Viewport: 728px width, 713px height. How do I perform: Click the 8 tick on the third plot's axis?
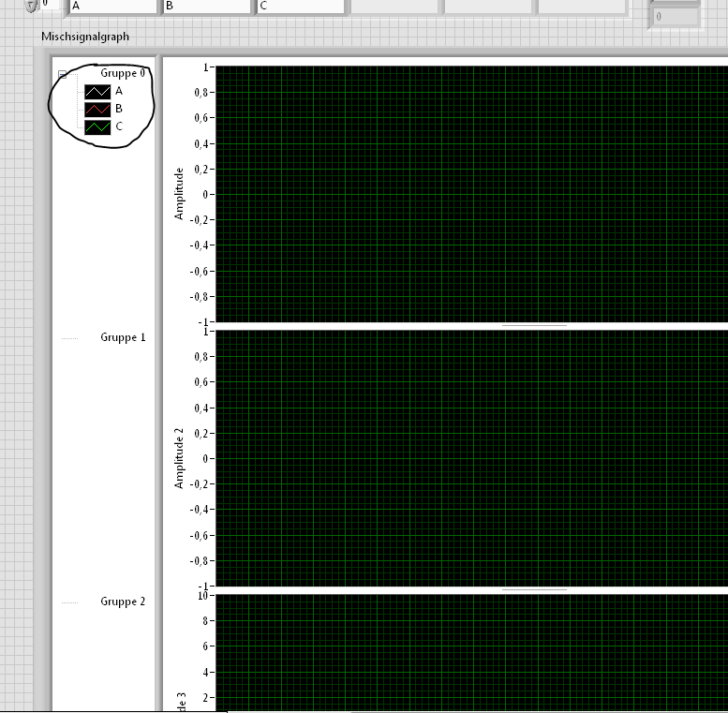coord(206,621)
